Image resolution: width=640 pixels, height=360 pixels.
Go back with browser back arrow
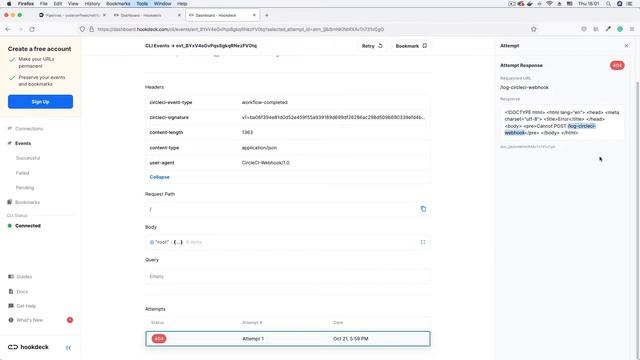pos(8,29)
